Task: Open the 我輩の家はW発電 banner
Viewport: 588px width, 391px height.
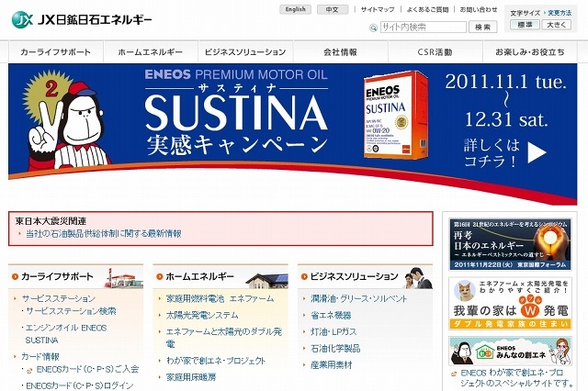Action: pos(510,304)
